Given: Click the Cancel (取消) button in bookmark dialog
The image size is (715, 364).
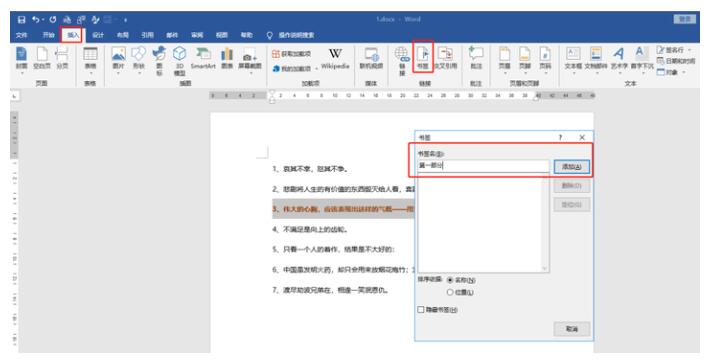Looking at the screenshot, I should (x=572, y=329).
